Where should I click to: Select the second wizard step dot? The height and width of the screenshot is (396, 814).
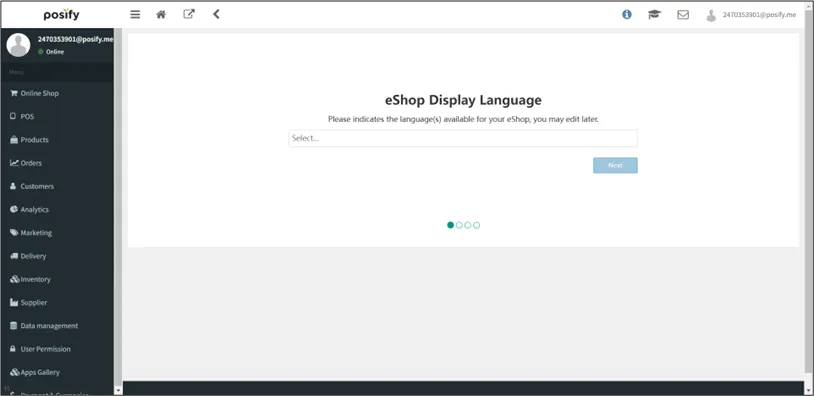pyautogui.click(x=459, y=225)
